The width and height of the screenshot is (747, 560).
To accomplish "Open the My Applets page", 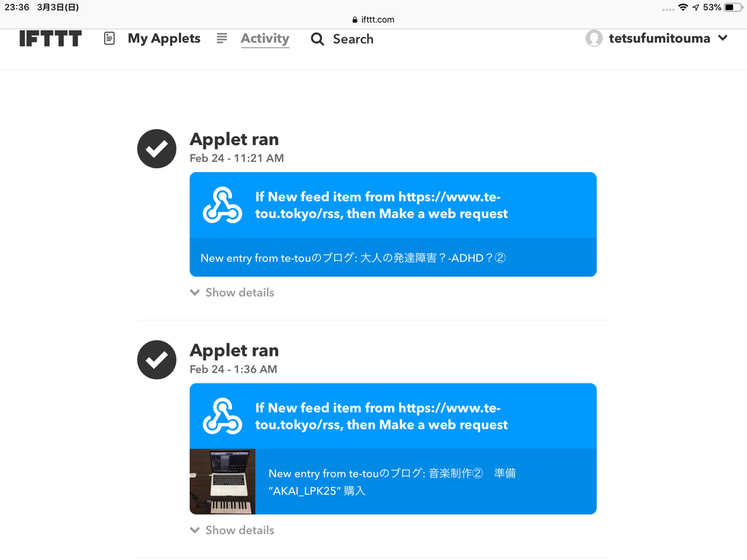I will pyautogui.click(x=164, y=39).
